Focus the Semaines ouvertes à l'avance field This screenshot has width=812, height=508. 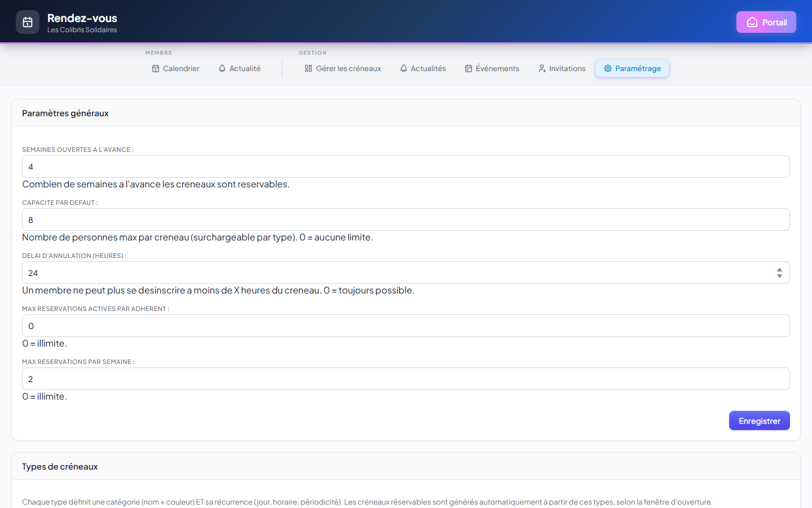tap(406, 167)
